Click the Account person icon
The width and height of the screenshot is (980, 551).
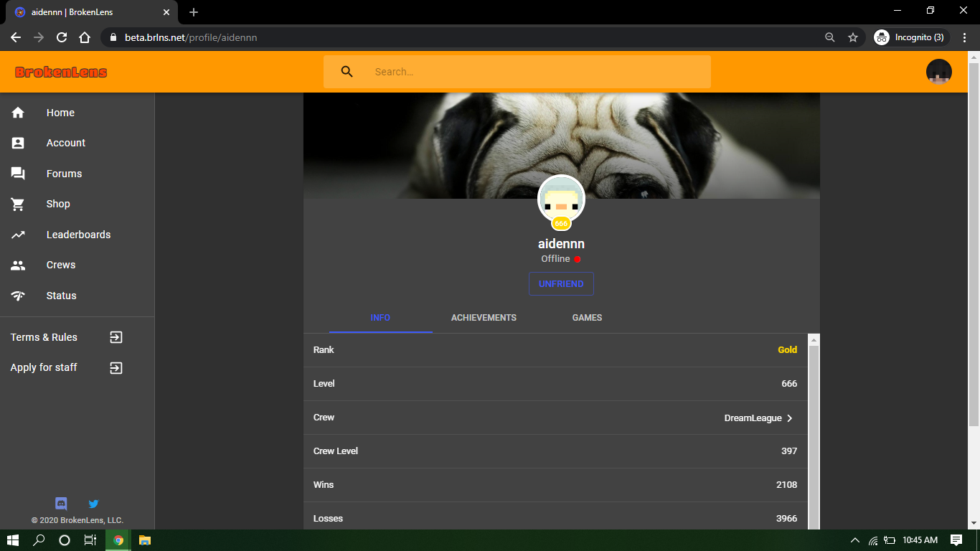coord(18,143)
